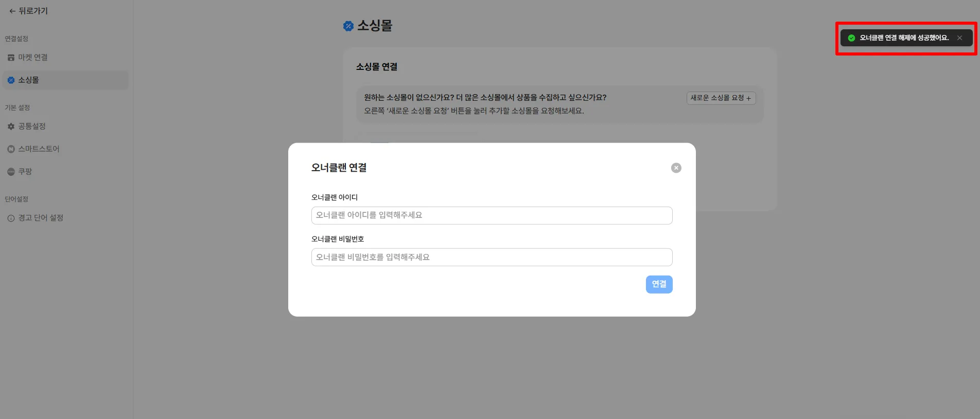Click the 스마트스토어 N icon
The image size is (980, 419).
pyautogui.click(x=11, y=149)
